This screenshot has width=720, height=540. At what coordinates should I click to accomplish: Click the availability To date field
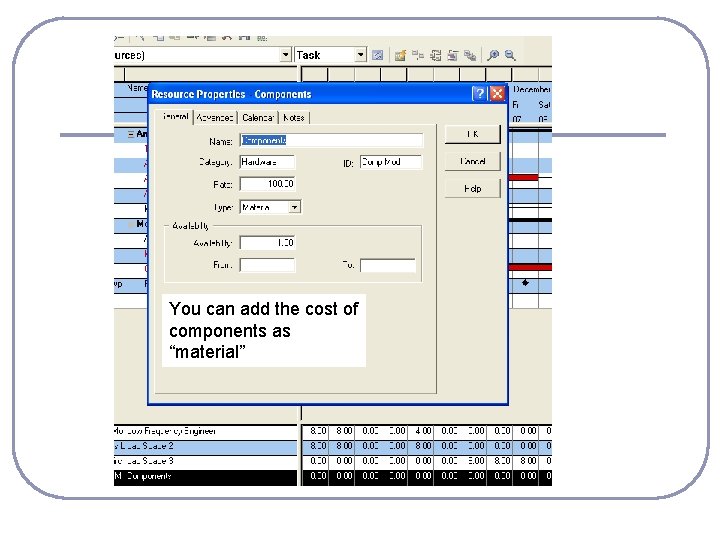click(x=388, y=265)
